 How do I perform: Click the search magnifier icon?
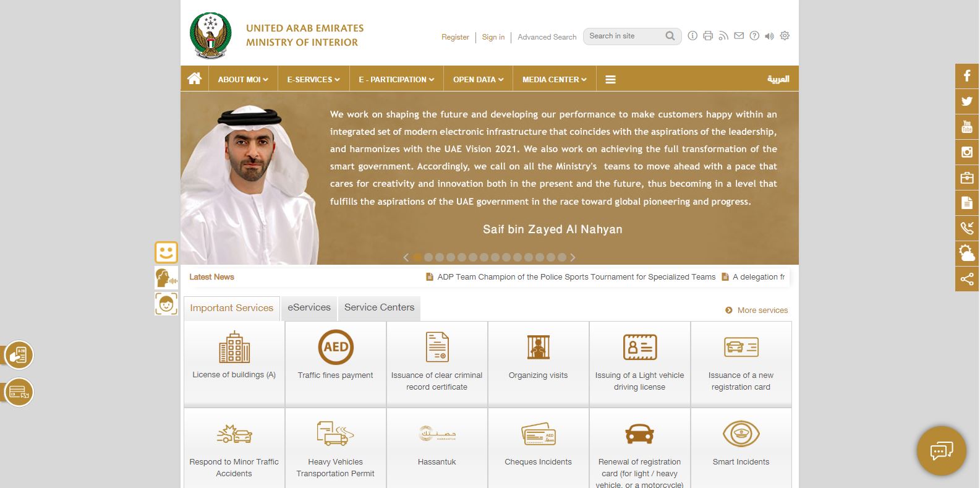pos(670,36)
